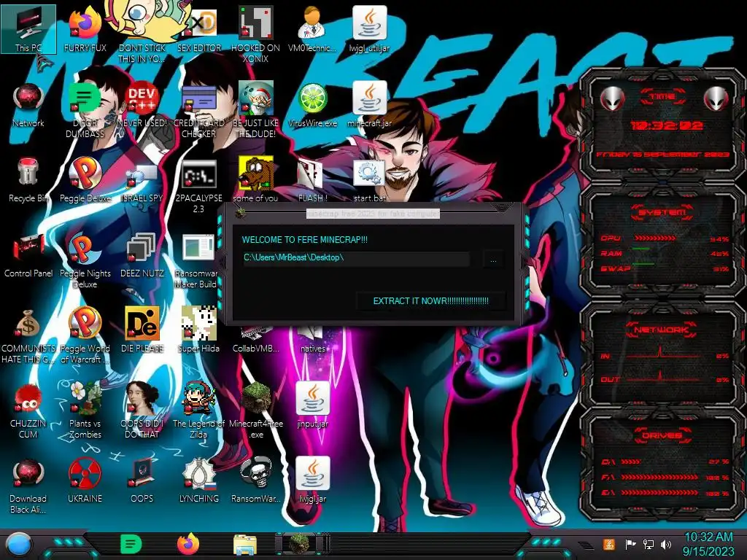This screenshot has width=747, height=560.
Task: Select COMMUNISTS HATE THIS G... money bag icon
Action: click(28, 335)
